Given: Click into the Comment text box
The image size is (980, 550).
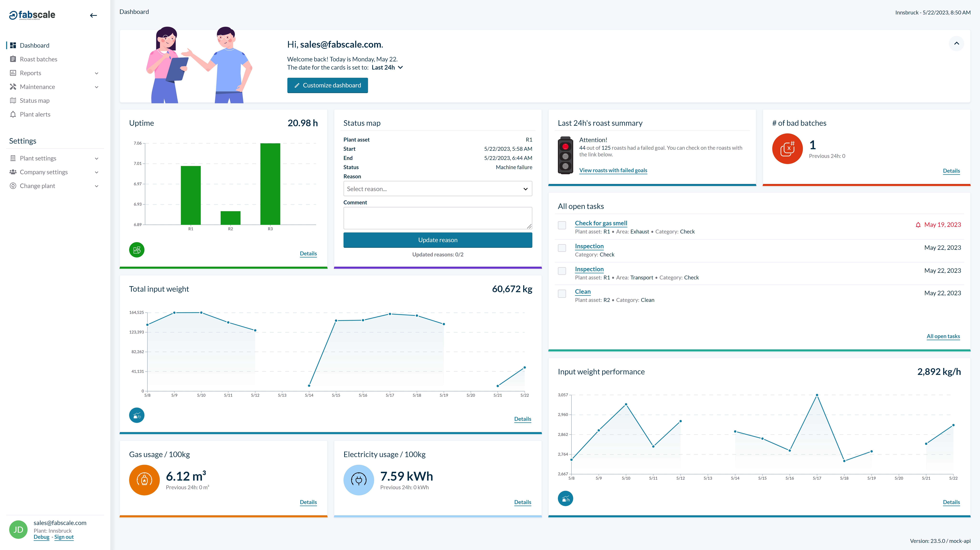Looking at the screenshot, I should tap(438, 218).
